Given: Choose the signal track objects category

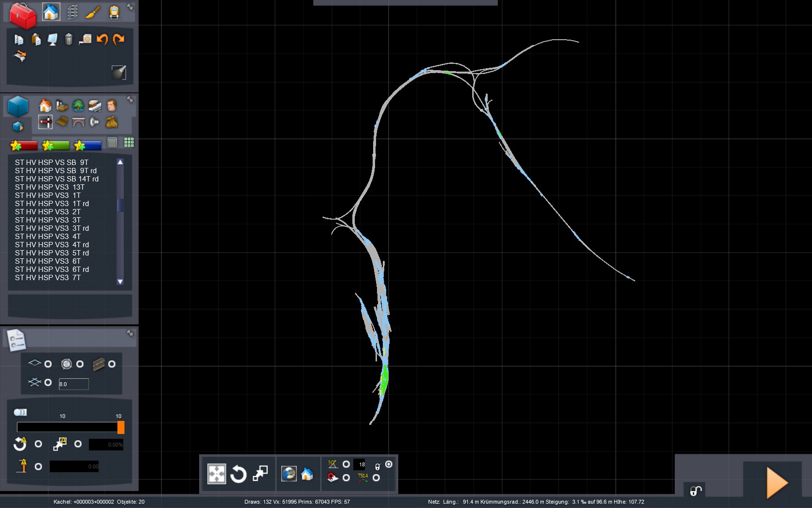Looking at the screenshot, I should [45, 122].
